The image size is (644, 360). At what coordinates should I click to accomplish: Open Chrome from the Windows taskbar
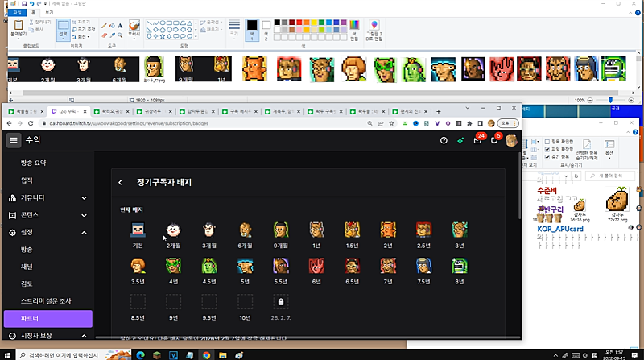click(x=206, y=355)
